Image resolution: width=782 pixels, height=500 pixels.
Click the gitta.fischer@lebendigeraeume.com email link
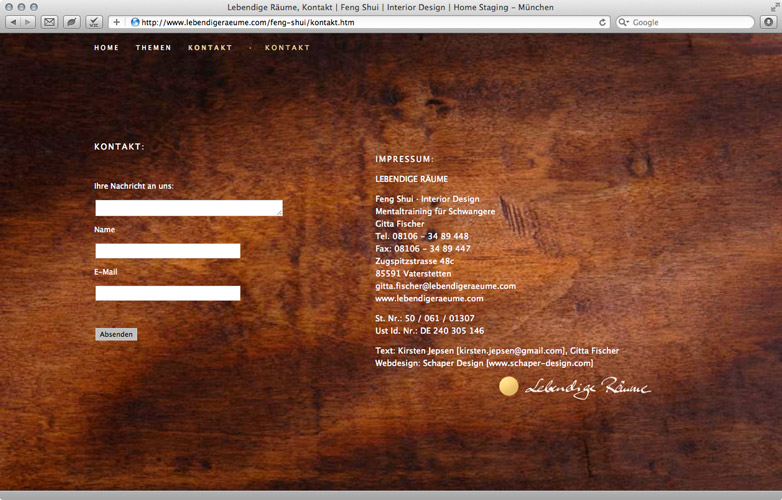point(445,286)
